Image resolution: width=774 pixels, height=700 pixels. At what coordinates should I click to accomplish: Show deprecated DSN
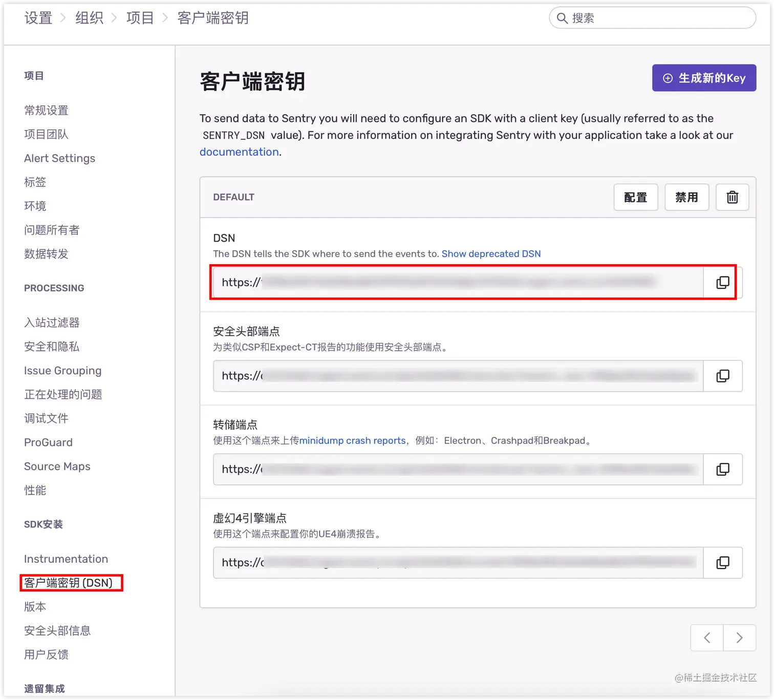point(491,253)
